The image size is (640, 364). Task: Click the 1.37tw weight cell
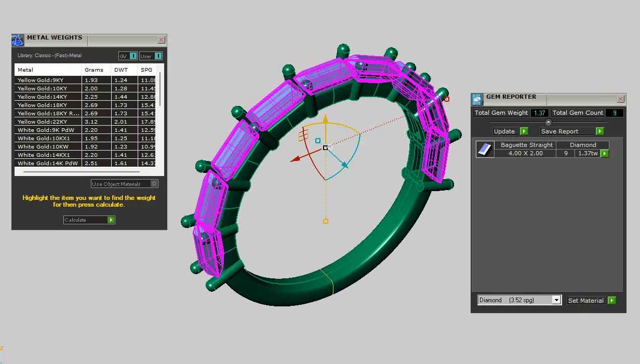(588, 153)
